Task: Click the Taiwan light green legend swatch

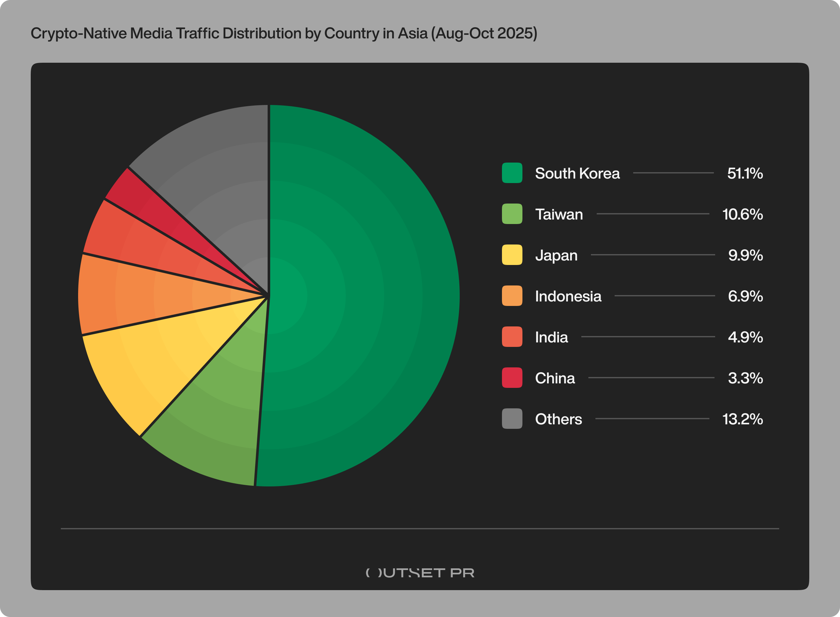Action: (x=512, y=214)
